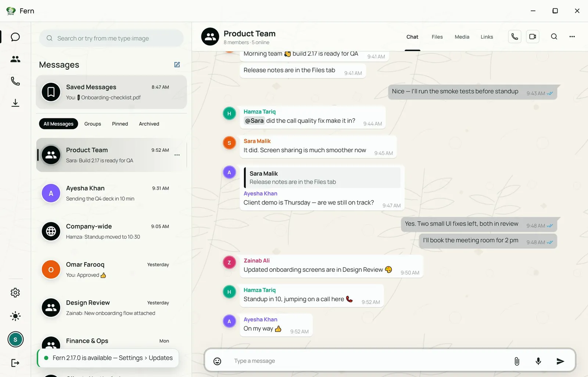Click the log out icon in sidebar
Screen dimensions: 588x377
tap(15, 363)
